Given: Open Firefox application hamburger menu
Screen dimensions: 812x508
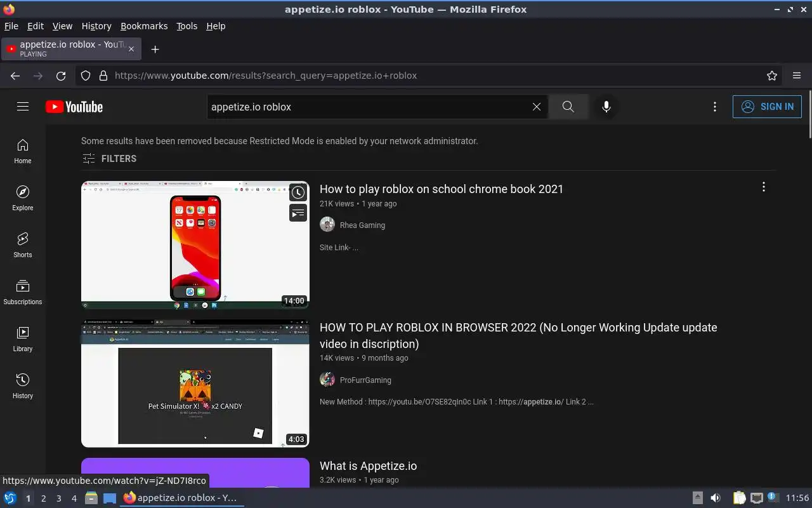Looking at the screenshot, I should pyautogui.click(x=797, y=76).
